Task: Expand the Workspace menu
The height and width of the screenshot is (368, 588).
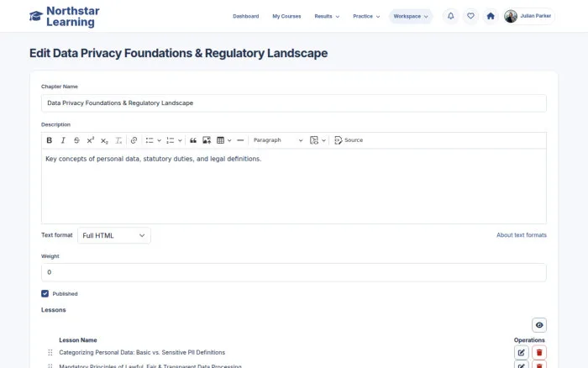Action: 411,17
